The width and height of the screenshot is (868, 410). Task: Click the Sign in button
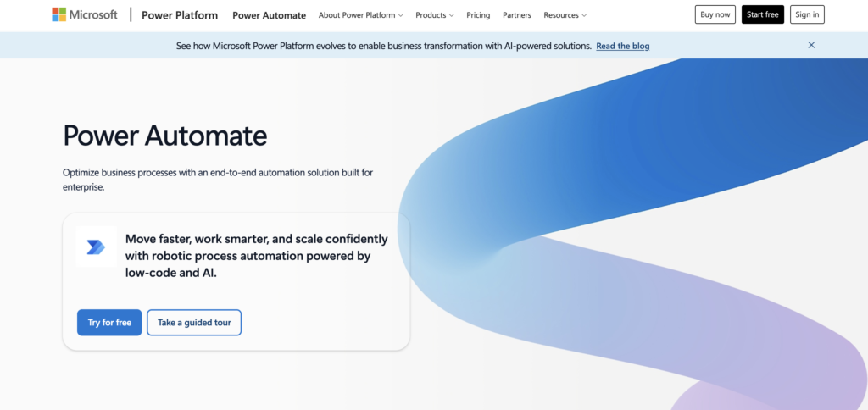tap(807, 14)
